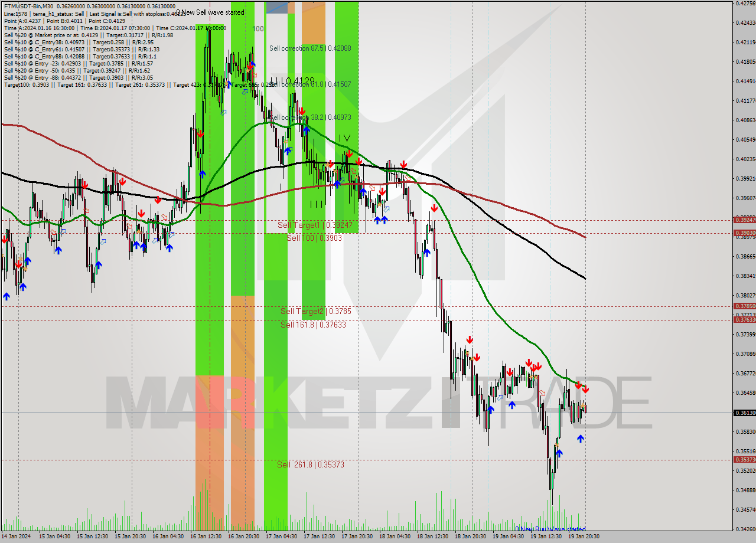
Task: Click the 'Sell correction 87.5 | 0.42088' label
Action: pos(310,48)
